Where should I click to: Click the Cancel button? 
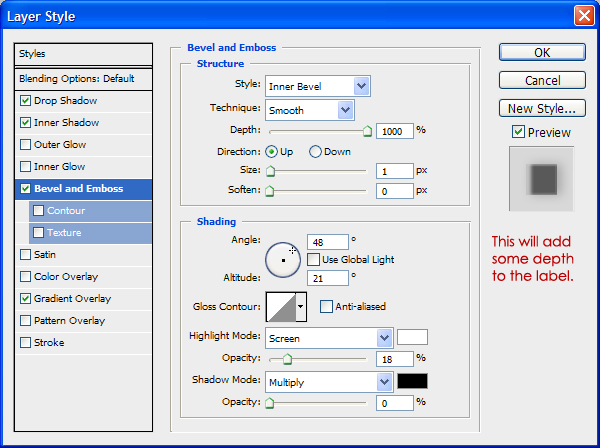click(x=542, y=80)
